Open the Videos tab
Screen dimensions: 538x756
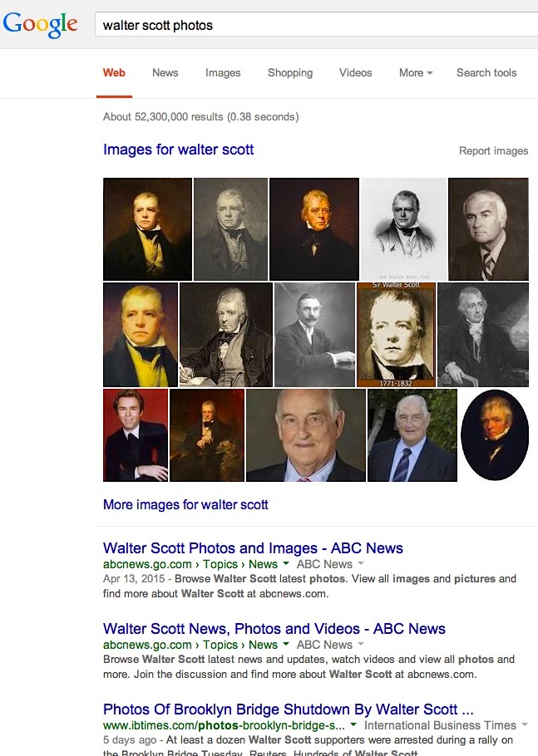point(356,73)
